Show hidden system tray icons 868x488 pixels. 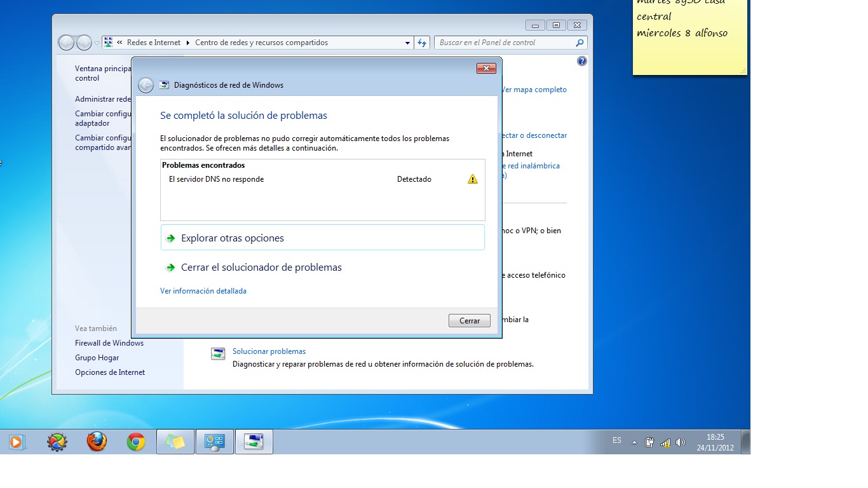click(x=634, y=442)
